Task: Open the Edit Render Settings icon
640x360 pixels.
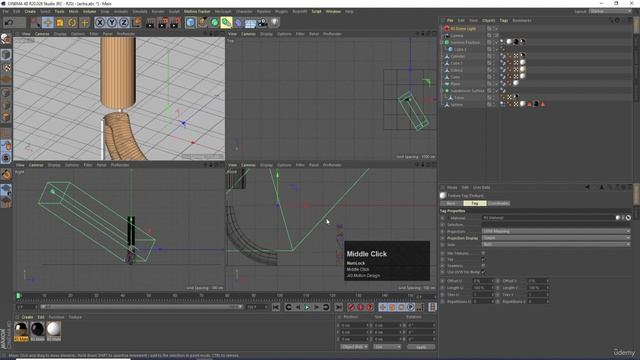Action: (175, 22)
